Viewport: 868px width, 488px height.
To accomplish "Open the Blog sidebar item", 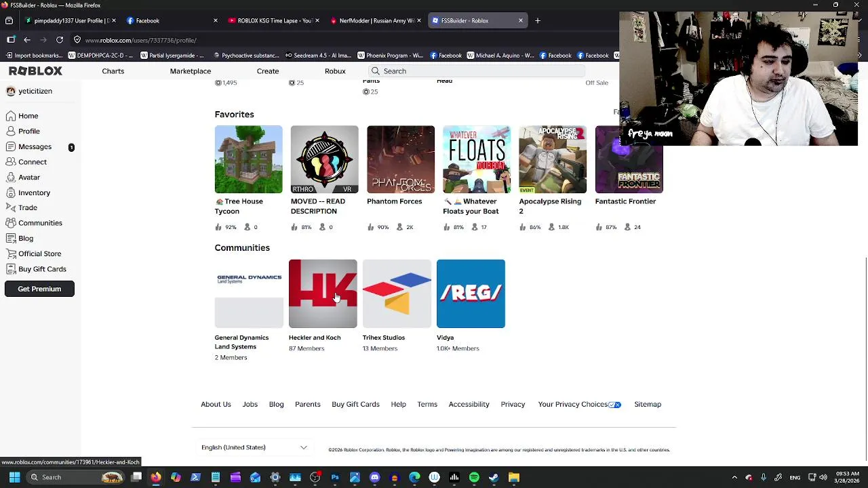I will [x=26, y=239].
